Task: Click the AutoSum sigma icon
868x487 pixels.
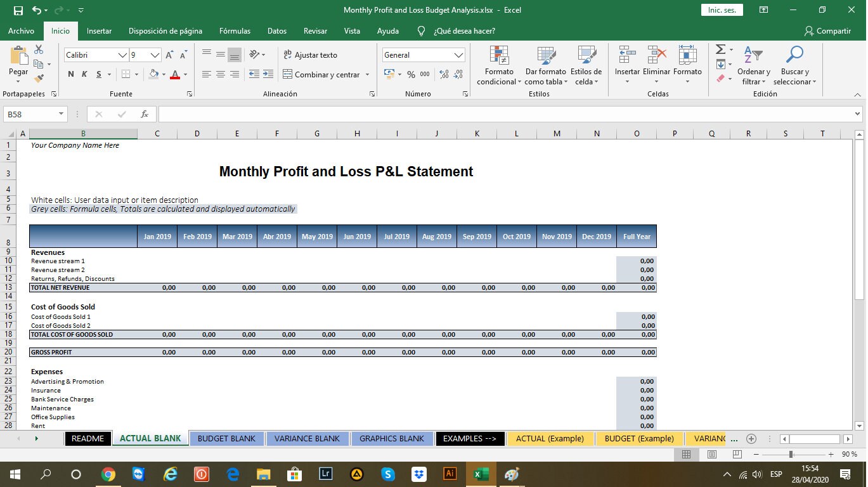Action: (x=719, y=48)
